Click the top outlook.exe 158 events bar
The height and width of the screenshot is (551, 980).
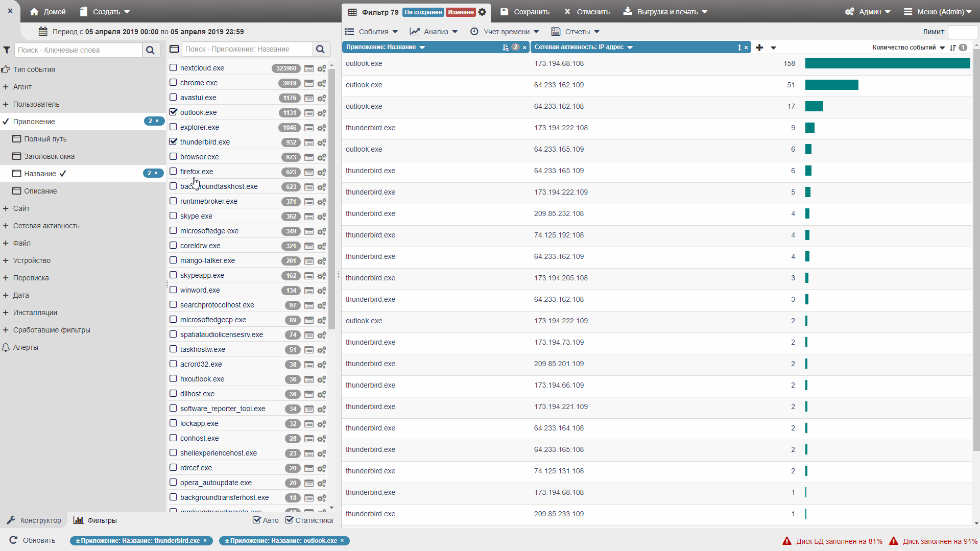pyautogui.click(x=888, y=63)
